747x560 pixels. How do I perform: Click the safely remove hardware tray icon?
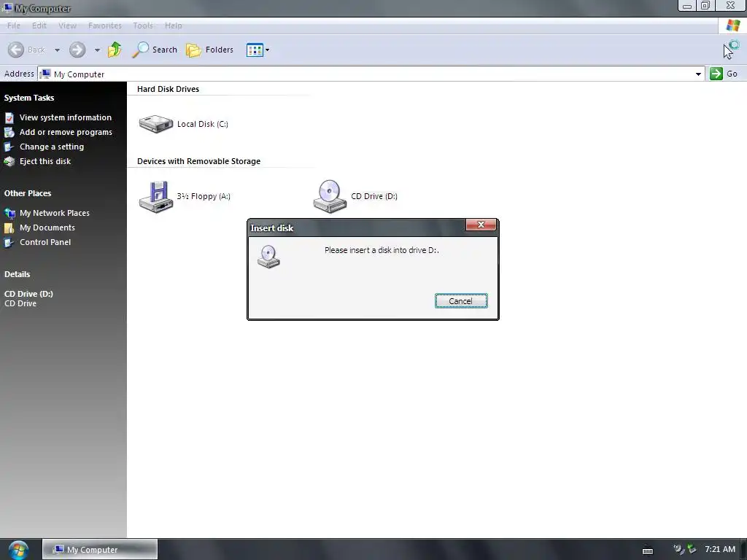[x=692, y=550]
